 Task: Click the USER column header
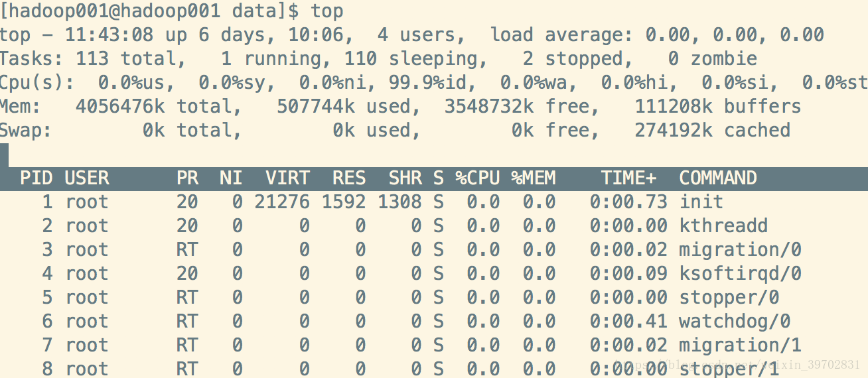[x=87, y=178]
